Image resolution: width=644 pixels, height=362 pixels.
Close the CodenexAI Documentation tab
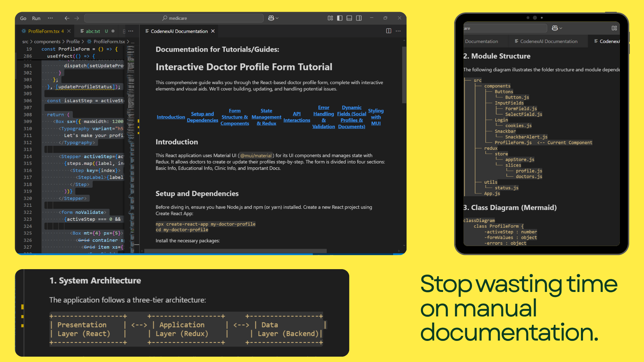coord(213,31)
